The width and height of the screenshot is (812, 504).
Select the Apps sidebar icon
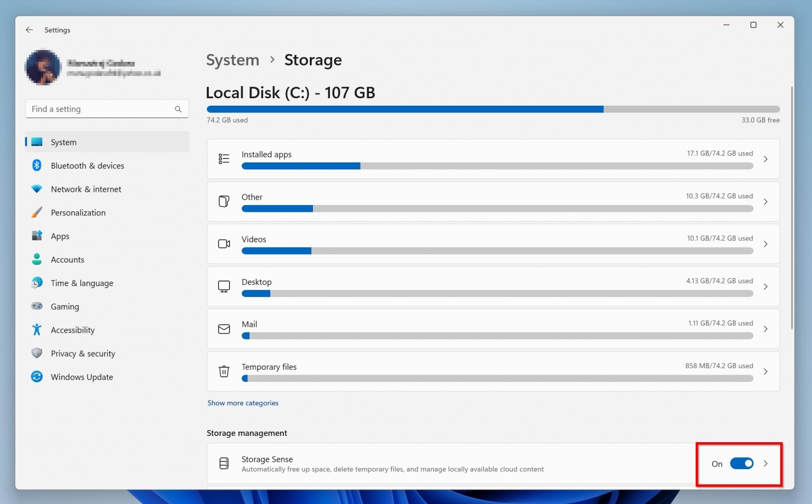36,236
